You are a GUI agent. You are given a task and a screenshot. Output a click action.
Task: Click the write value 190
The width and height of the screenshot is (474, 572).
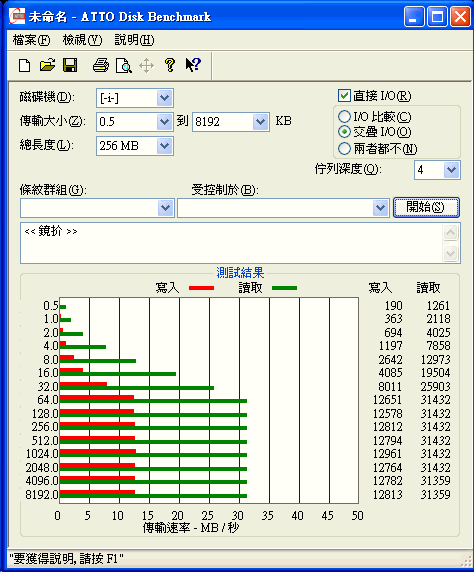(393, 305)
